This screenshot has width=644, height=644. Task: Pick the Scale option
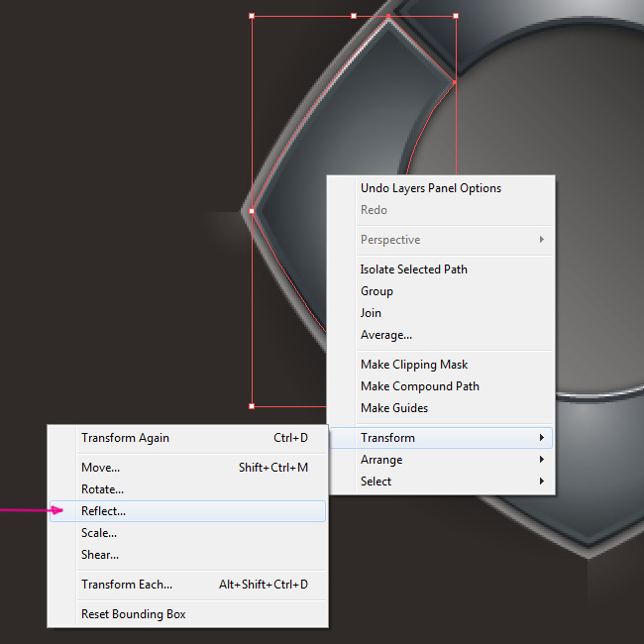click(x=99, y=533)
